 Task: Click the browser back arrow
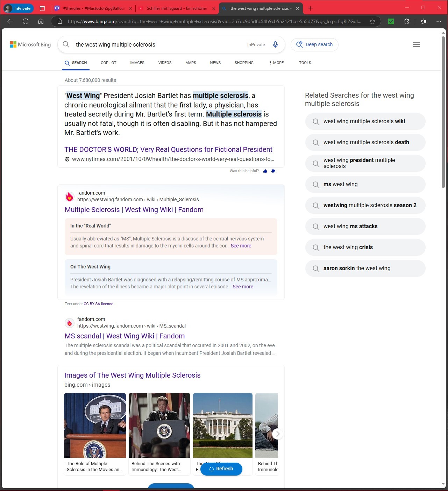coord(10,21)
